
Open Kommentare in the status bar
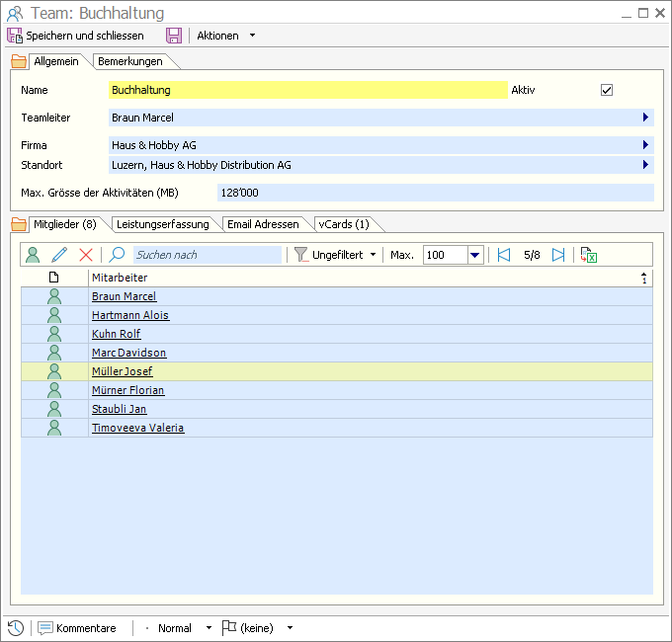77,628
